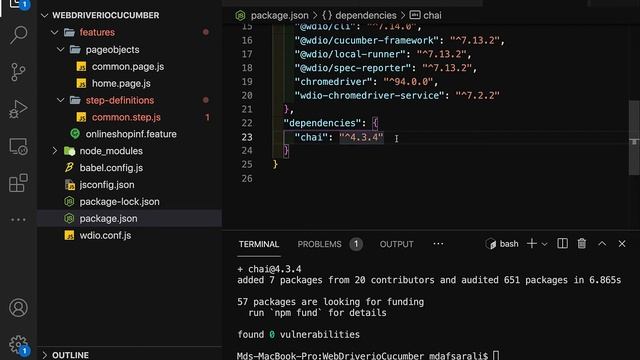640x360 pixels.
Task: Select package.json in the explorer
Action: [x=129, y=218]
